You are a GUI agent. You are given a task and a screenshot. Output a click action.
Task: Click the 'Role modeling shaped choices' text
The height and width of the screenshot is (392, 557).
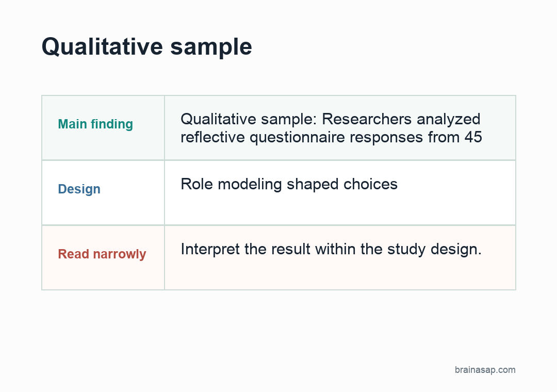(x=289, y=185)
